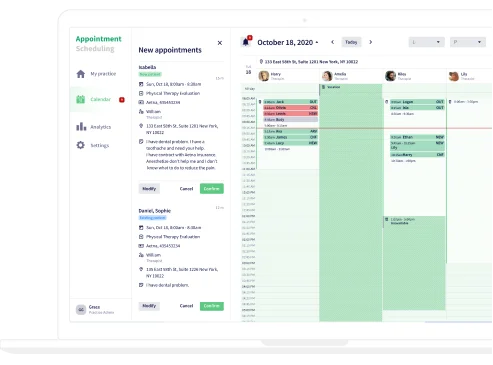Open James's appointment in Harry's column

coord(290,137)
